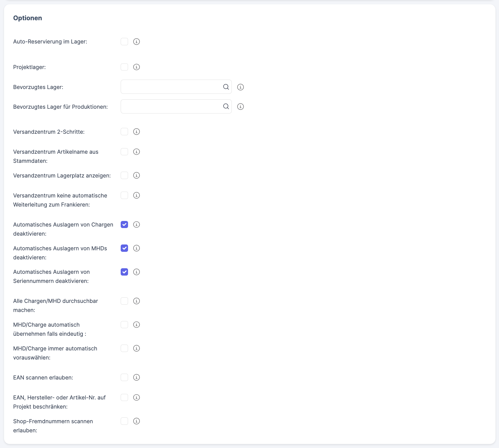499x448 pixels.
Task: Click magnifier in Bevorzugtes Lager für Produktionen field
Action: [x=226, y=106]
